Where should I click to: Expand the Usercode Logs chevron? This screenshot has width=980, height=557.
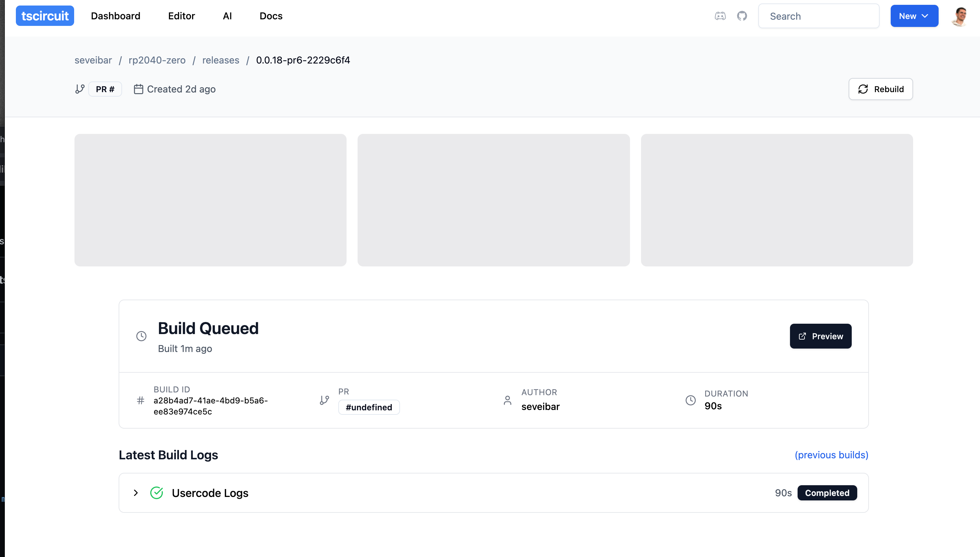click(136, 493)
